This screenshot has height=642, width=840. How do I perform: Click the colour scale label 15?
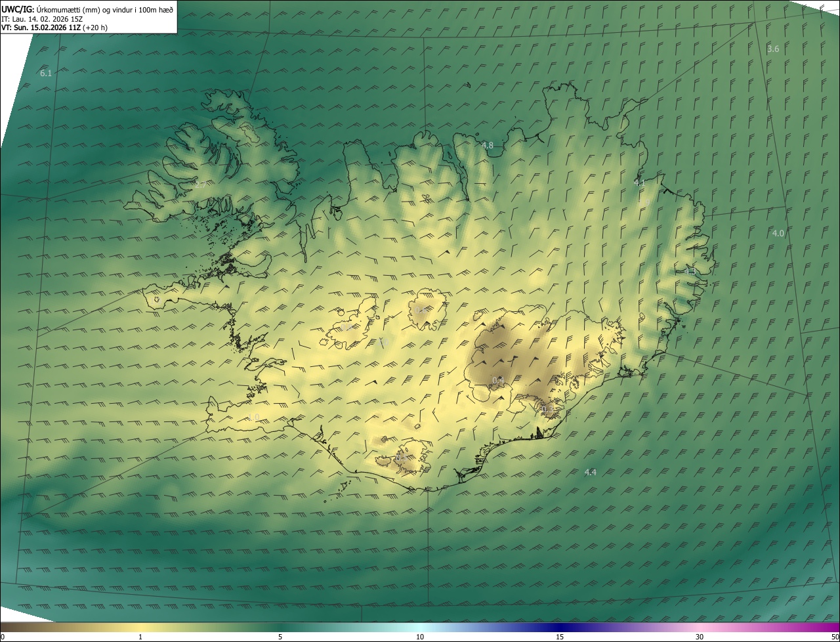click(x=560, y=637)
